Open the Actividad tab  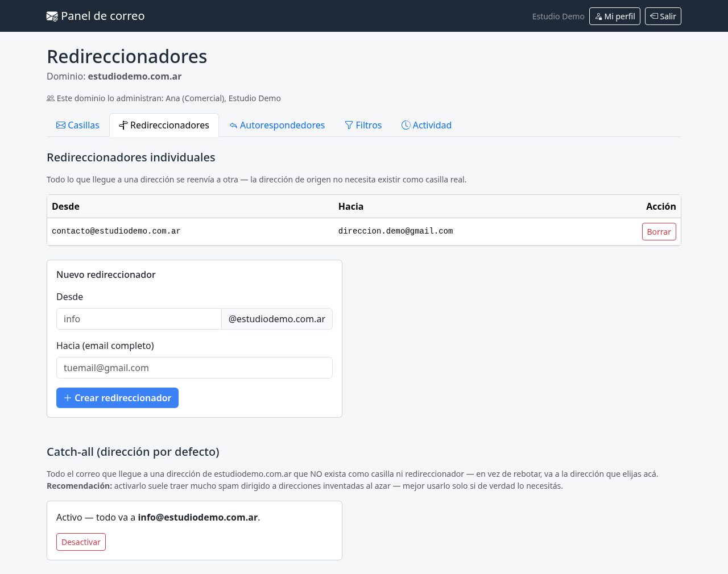click(x=427, y=125)
